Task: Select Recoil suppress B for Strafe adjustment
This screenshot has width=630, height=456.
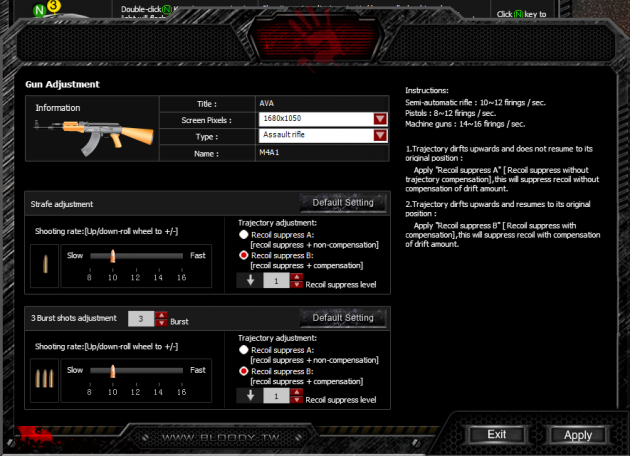Action: [243, 256]
